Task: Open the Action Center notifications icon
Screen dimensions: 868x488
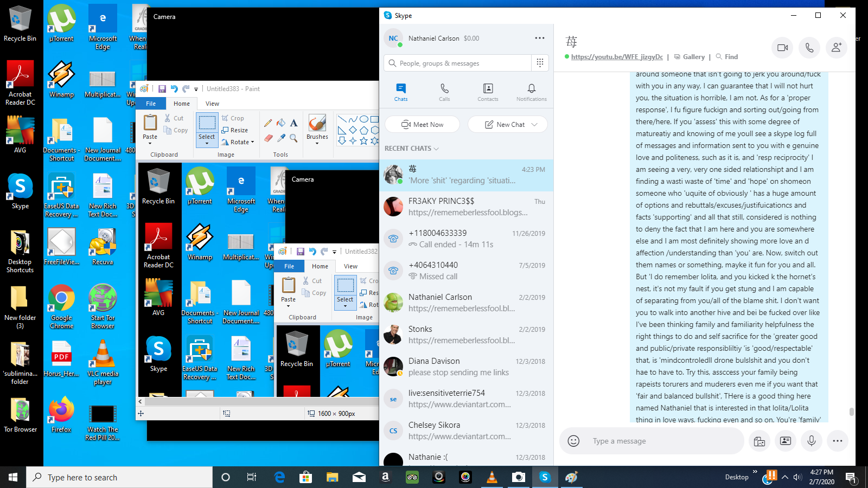Action: (851, 477)
